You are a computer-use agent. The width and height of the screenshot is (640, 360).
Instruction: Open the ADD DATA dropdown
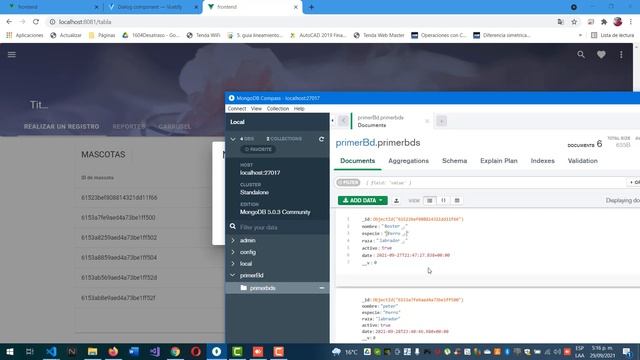pyautogui.click(x=362, y=200)
